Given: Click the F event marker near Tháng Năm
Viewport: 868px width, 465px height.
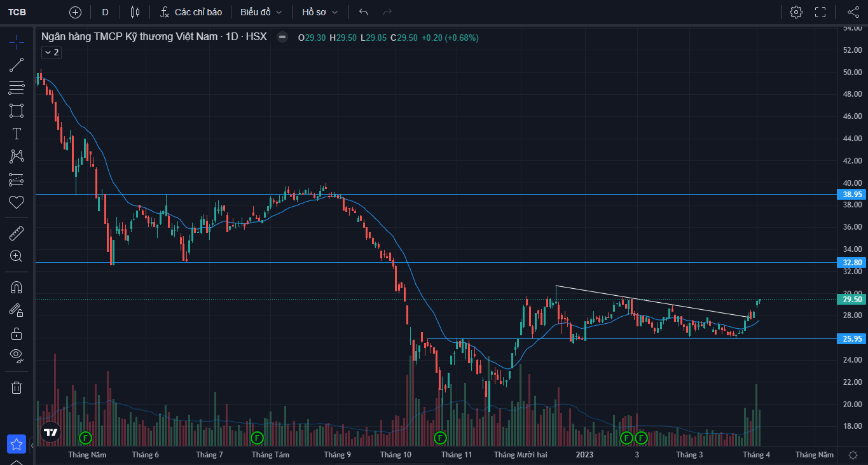Looking at the screenshot, I should [85, 438].
